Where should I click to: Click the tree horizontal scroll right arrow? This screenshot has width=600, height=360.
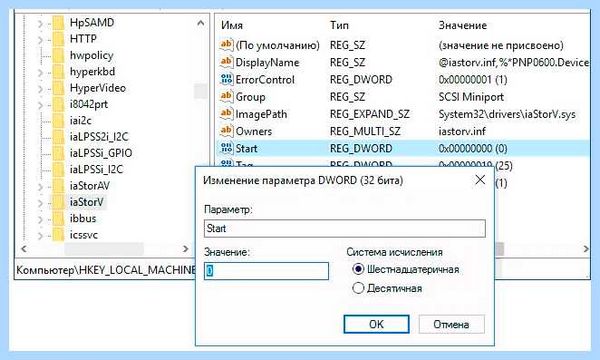click(x=186, y=249)
